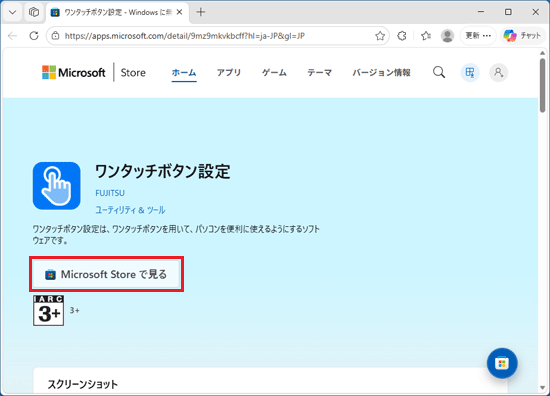Select the ホーム navigation tab
This screenshot has width=550, height=396.
point(184,73)
